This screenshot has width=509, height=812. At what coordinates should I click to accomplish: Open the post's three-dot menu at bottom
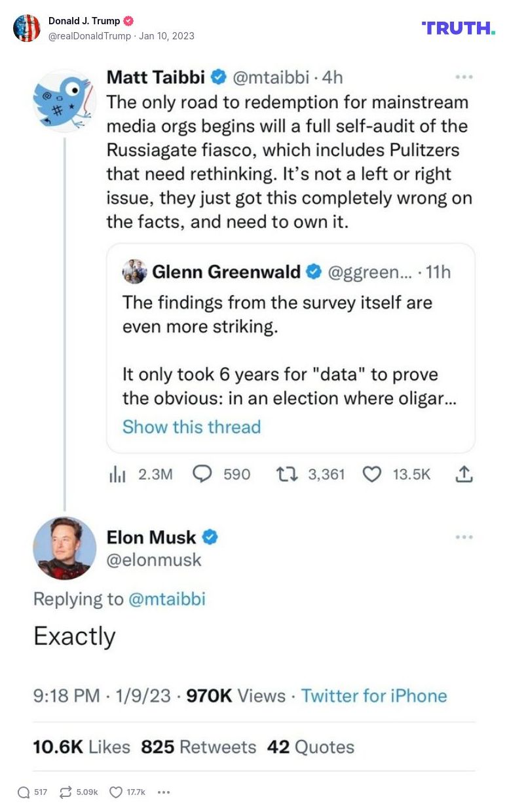point(164,792)
